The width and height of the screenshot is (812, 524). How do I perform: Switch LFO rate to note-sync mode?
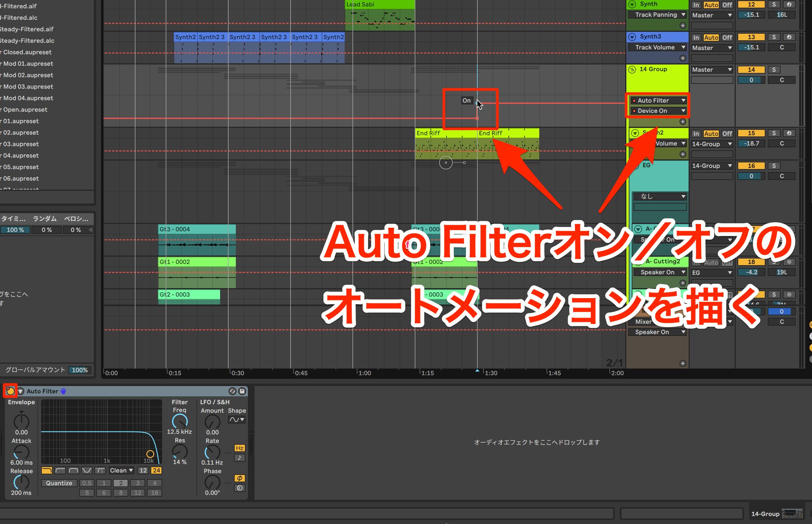(x=240, y=458)
